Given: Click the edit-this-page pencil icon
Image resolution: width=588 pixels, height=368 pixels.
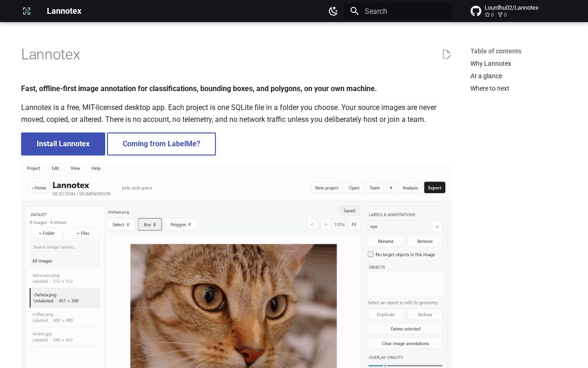Looking at the screenshot, I should (447, 54).
